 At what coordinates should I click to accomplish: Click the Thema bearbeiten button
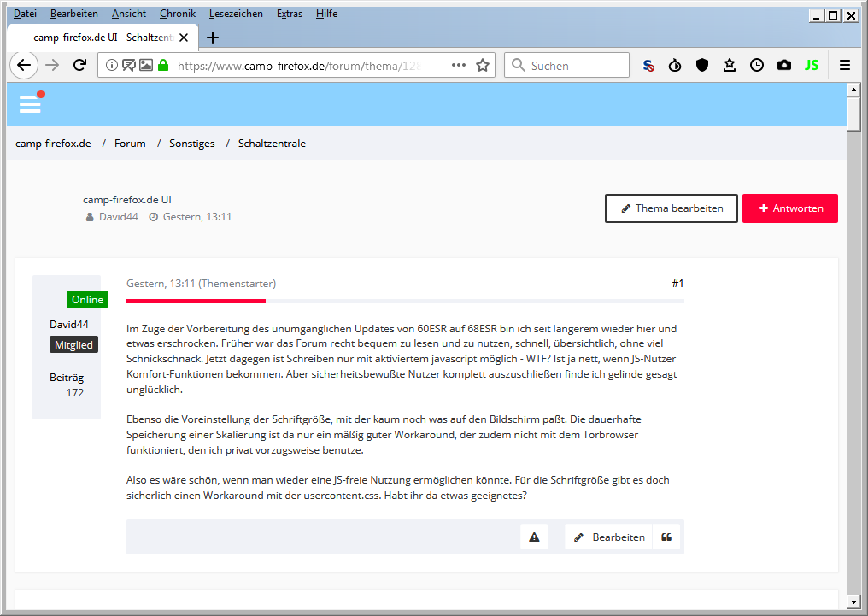(671, 208)
